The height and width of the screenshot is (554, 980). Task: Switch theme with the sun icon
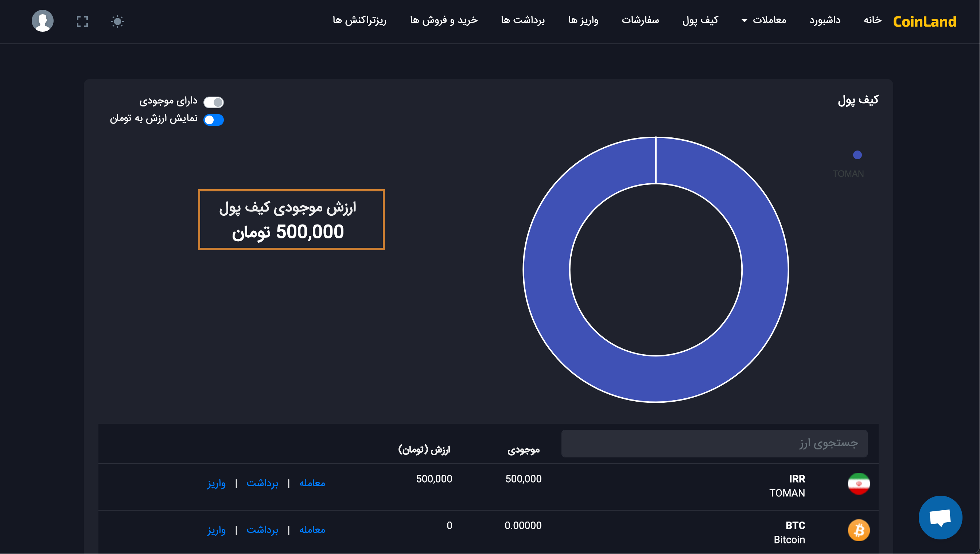pos(117,21)
